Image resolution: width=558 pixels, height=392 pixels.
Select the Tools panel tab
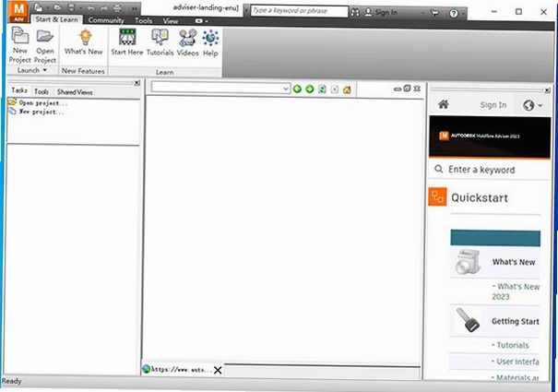click(x=42, y=91)
